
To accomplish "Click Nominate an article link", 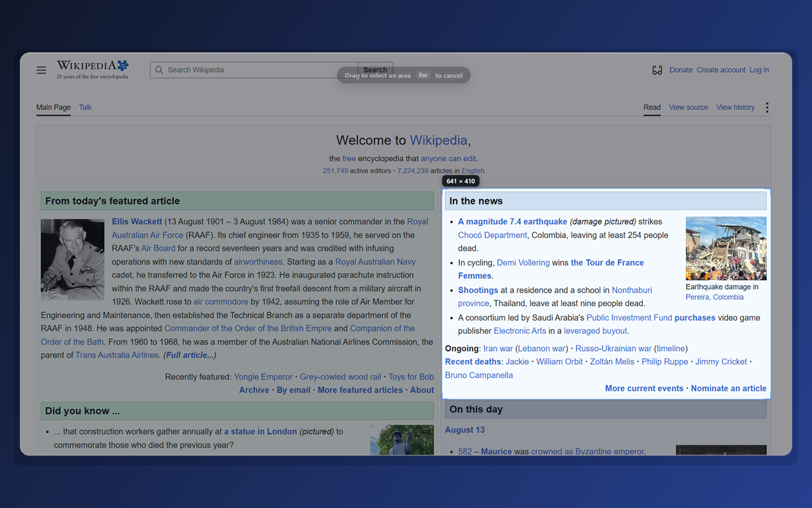I will click(x=728, y=388).
